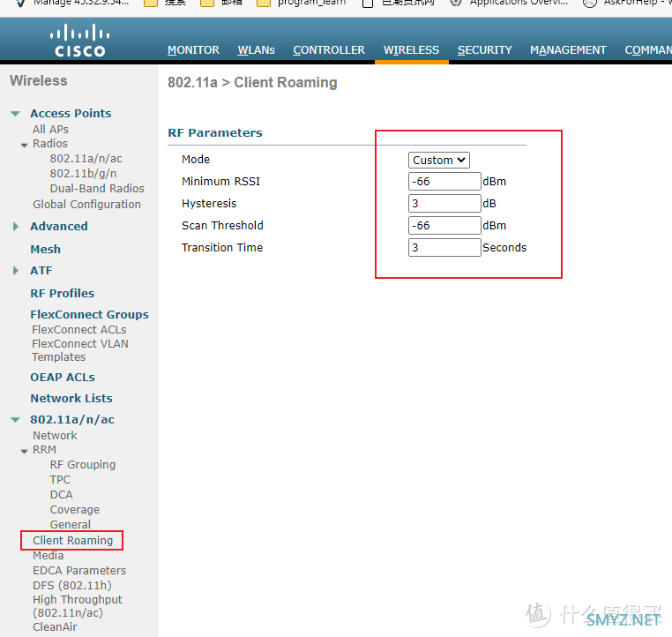This screenshot has width=672, height=637.
Task: Collapse the Access Points section arrow
Action: pos(15,114)
